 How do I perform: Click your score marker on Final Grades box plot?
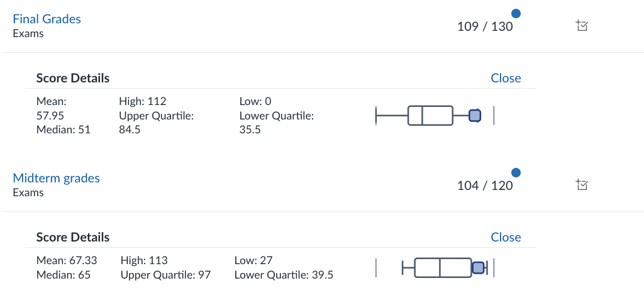coord(475,116)
